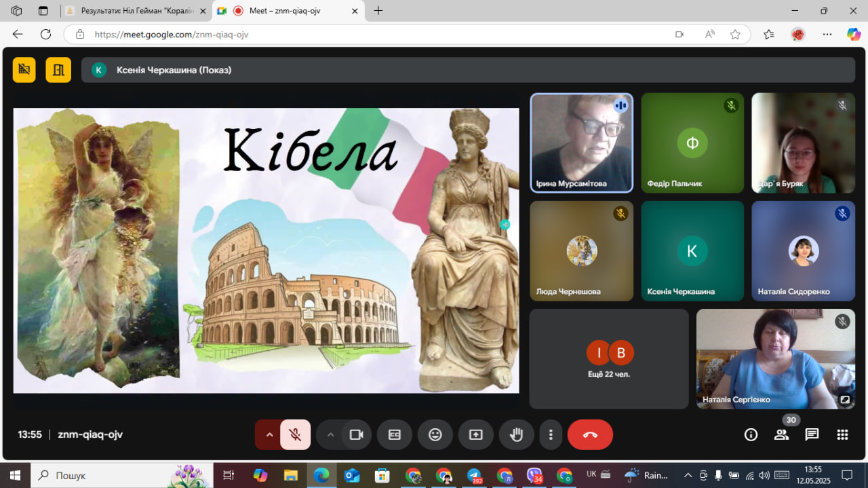The height and width of the screenshot is (488, 868).
Task: Raise hand in the meeting
Action: pos(517,434)
